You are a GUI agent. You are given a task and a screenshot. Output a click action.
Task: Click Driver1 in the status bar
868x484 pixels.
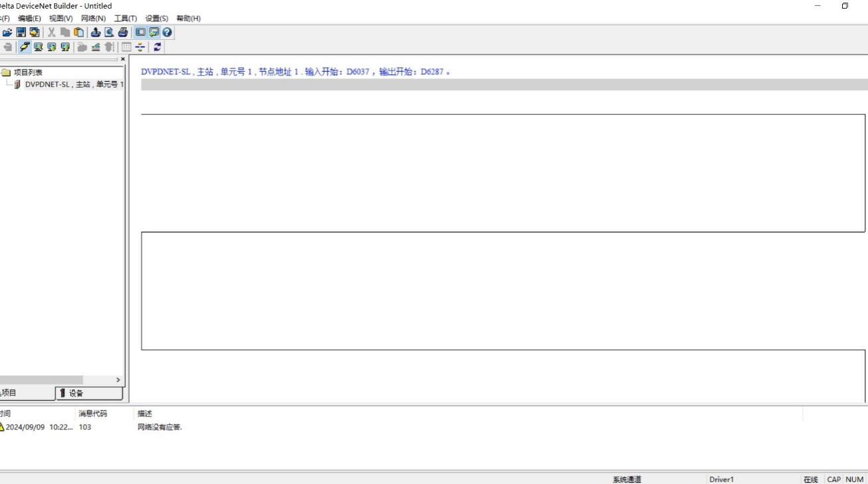721,479
